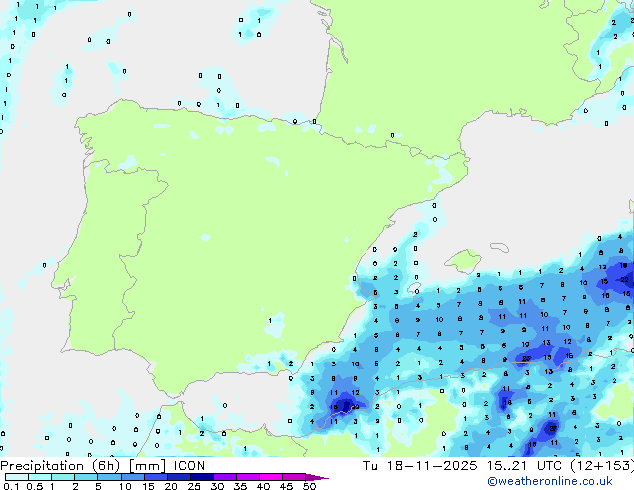Click the legend label "25"

pos(194,486)
